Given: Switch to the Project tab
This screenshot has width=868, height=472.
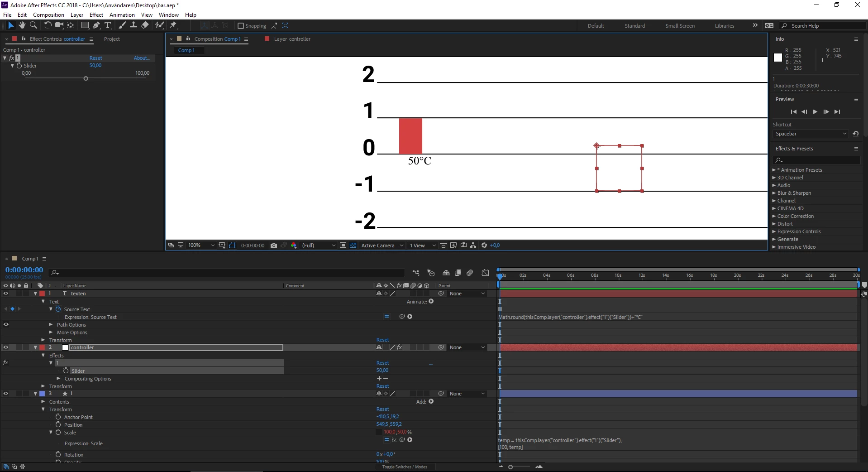Looking at the screenshot, I should 112,39.
